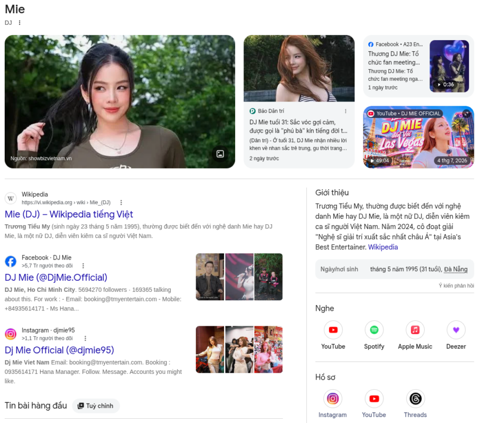This screenshot has width=504, height=423.
Task: Open the three-dot menu on Báo Dân trí card
Action: (346, 111)
